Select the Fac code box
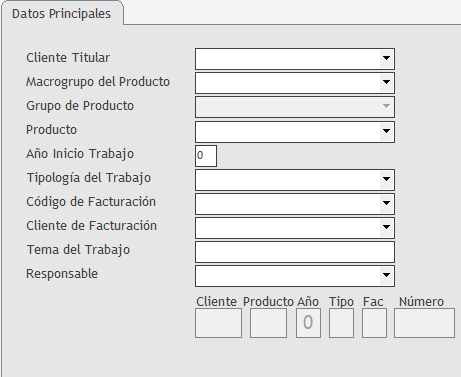 coord(374,323)
